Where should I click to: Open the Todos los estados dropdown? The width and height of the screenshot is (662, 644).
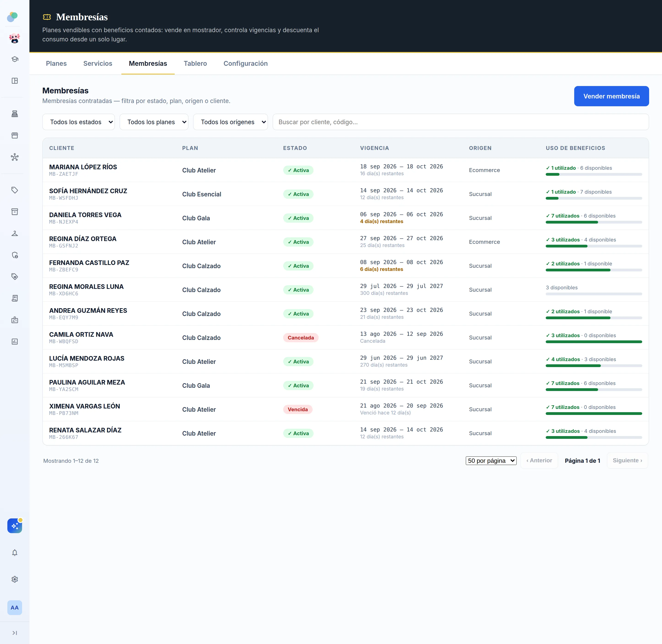coord(78,122)
